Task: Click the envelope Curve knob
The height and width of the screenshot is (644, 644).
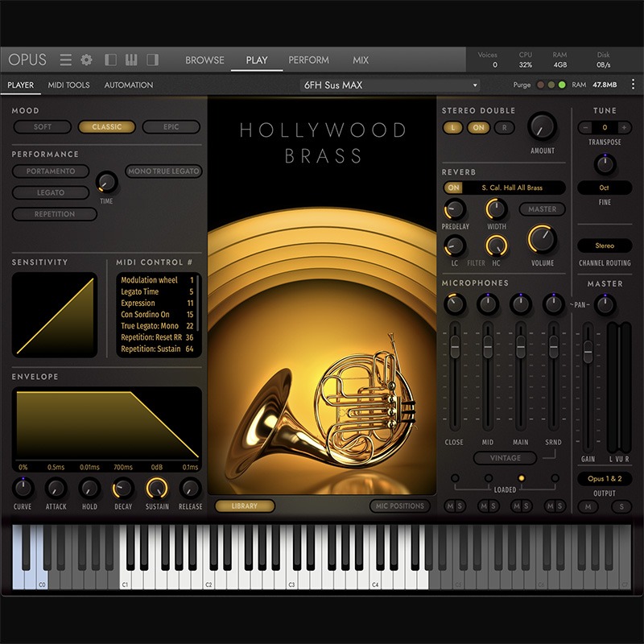Action: (x=23, y=489)
